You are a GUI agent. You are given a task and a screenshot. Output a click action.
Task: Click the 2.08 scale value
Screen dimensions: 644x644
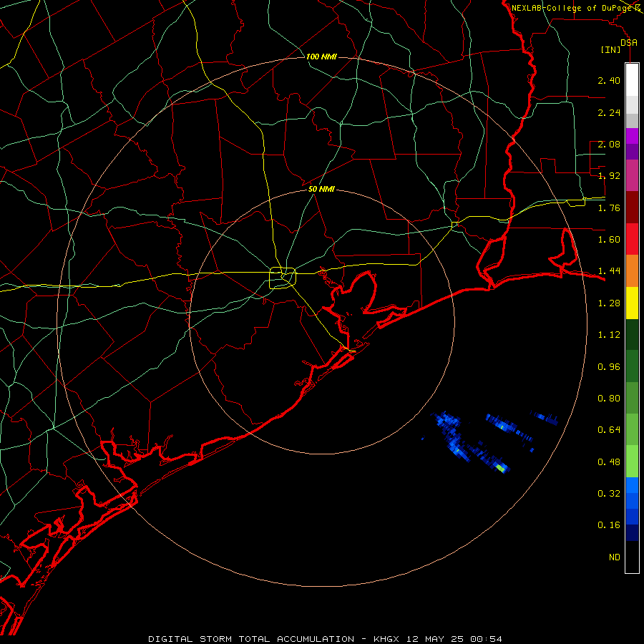click(x=609, y=144)
